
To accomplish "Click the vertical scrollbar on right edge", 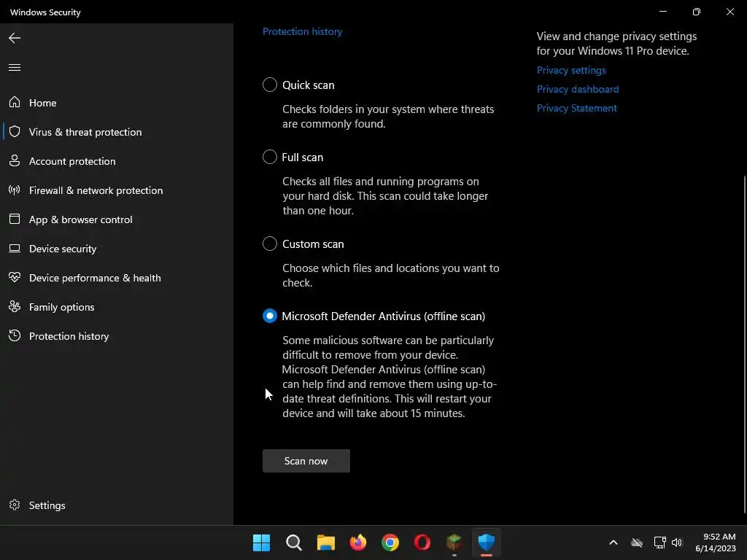I will click(745, 344).
